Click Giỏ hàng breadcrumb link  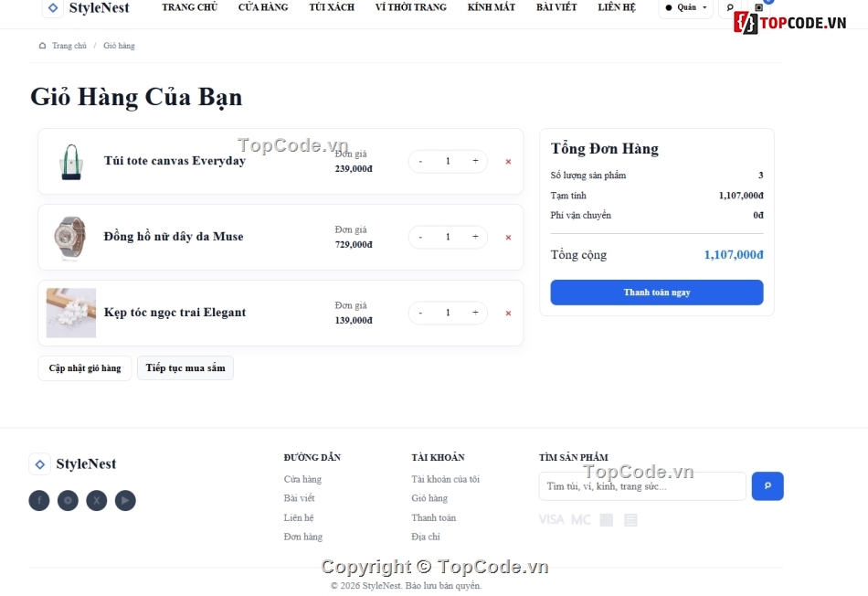pyautogui.click(x=119, y=46)
